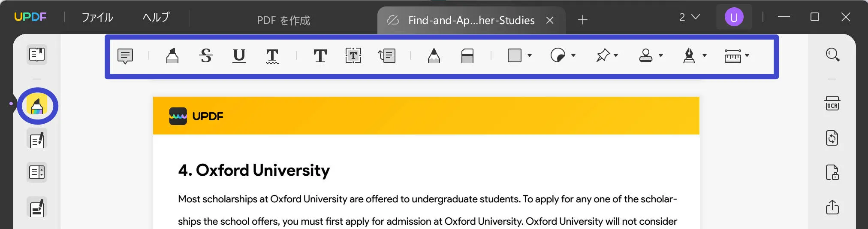Select the squiggly underline tool

pos(272,56)
